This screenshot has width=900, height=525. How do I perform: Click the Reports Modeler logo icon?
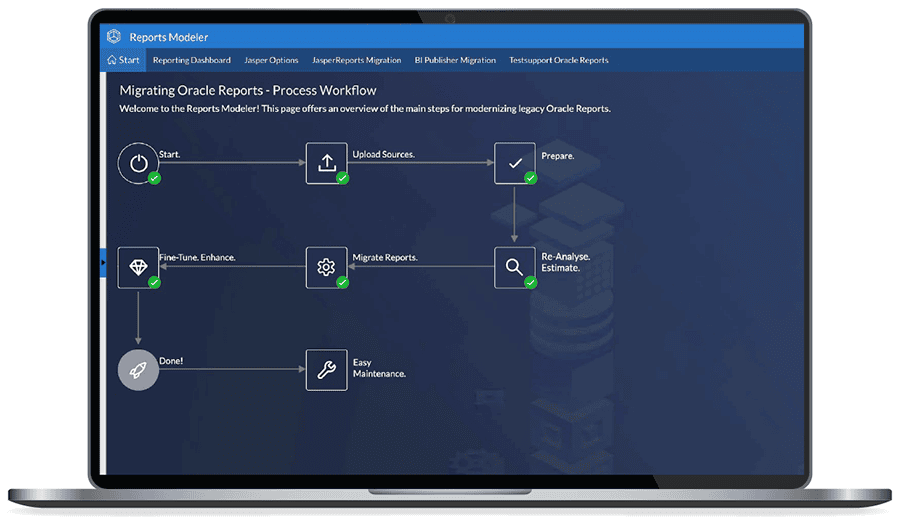click(114, 37)
